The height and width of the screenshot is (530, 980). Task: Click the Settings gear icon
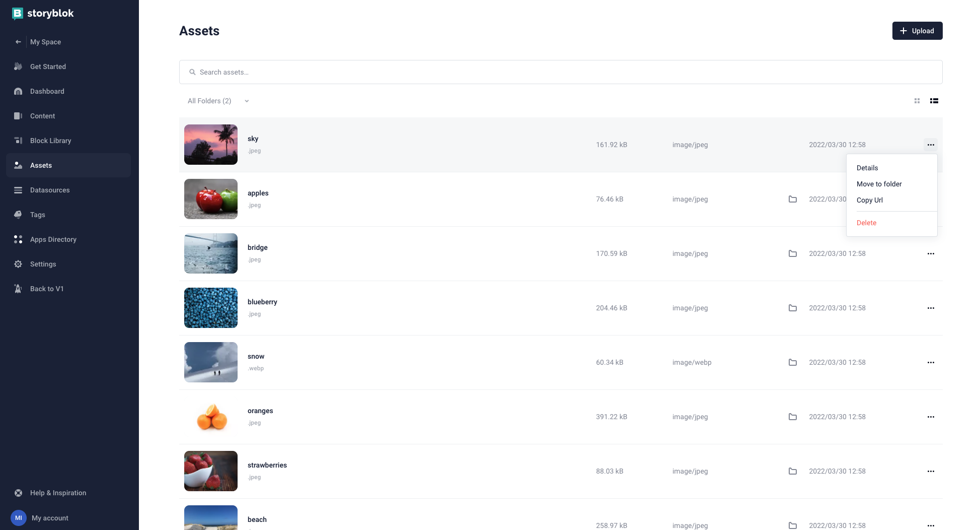click(x=18, y=264)
